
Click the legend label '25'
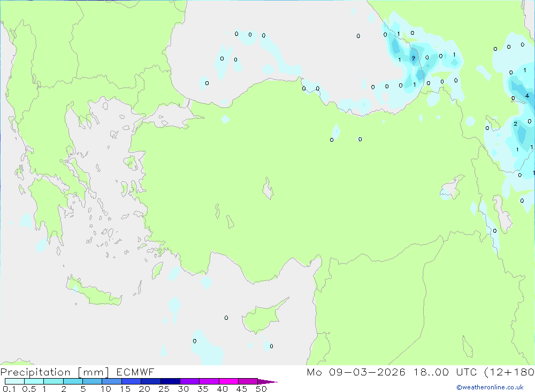pyautogui.click(x=164, y=389)
